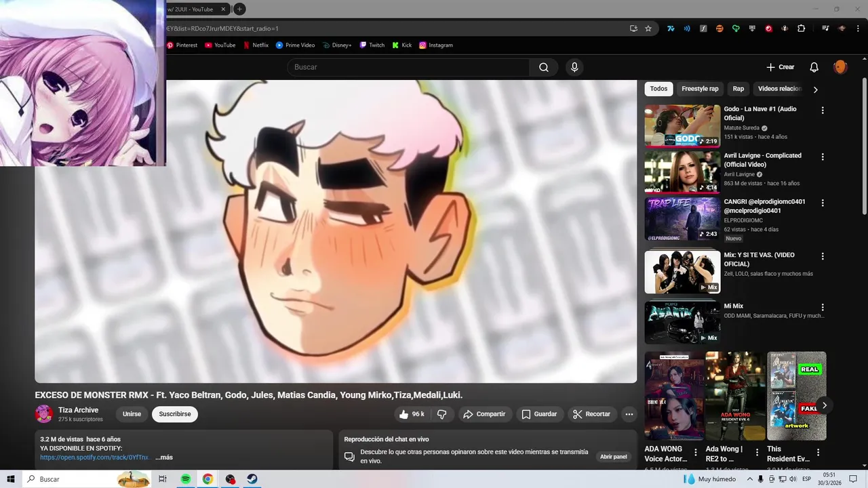Open Task View on the taskbar
Screen dimensions: 868x488
pyautogui.click(x=163, y=479)
